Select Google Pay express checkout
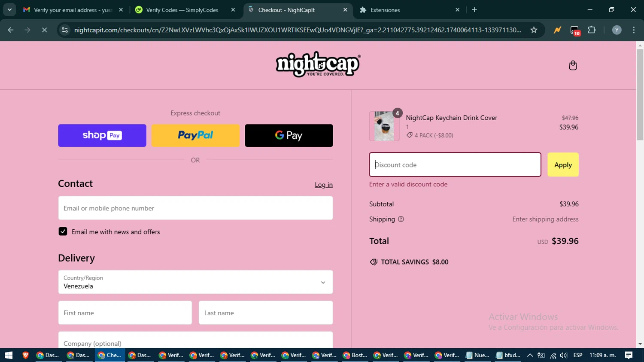The width and height of the screenshot is (644, 362). [x=289, y=136]
